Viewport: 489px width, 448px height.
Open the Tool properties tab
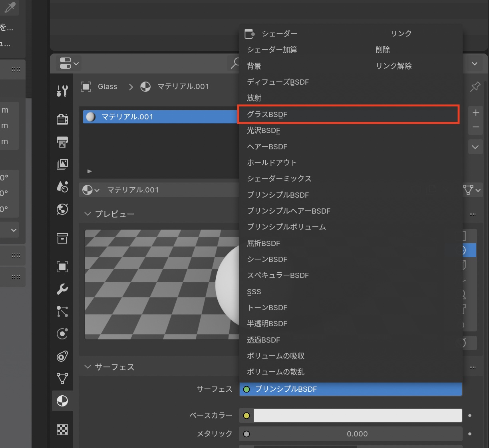click(x=62, y=91)
